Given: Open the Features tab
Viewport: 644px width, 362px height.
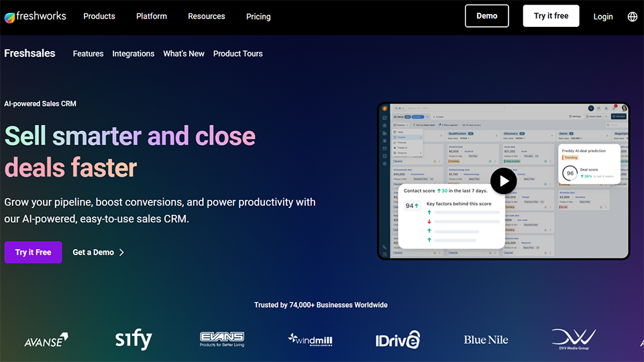Looking at the screenshot, I should point(89,54).
